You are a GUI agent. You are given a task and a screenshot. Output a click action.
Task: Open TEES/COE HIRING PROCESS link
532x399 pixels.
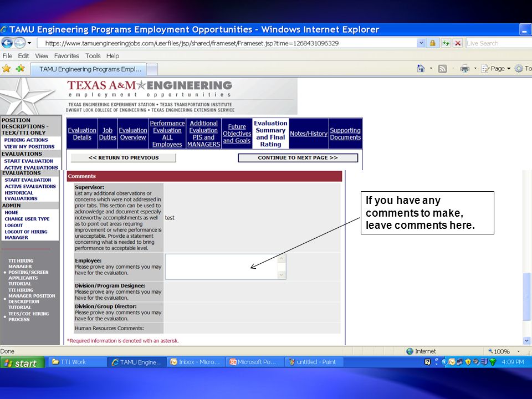pos(28,316)
